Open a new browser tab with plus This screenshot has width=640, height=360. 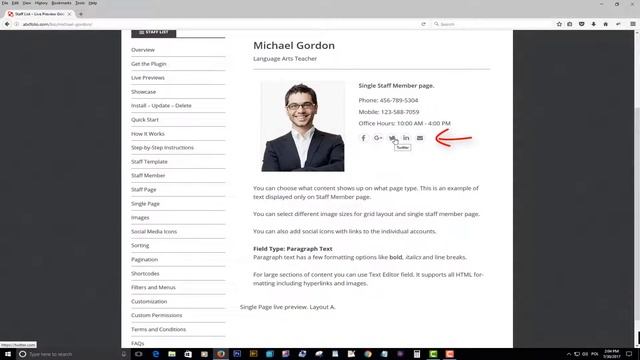point(81,14)
